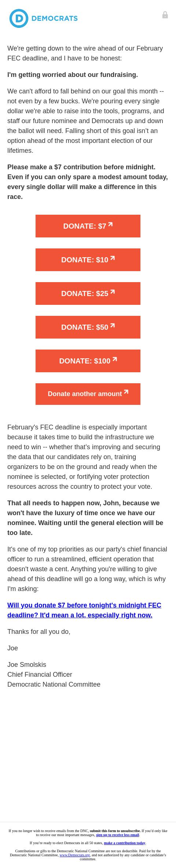
Task: Open the make a contribution today link
Action: (x=125, y=843)
